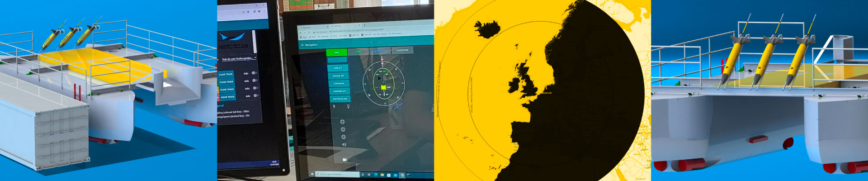Click the video camera icon
This screenshot has height=181, width=868.
(x=344, y=160)
